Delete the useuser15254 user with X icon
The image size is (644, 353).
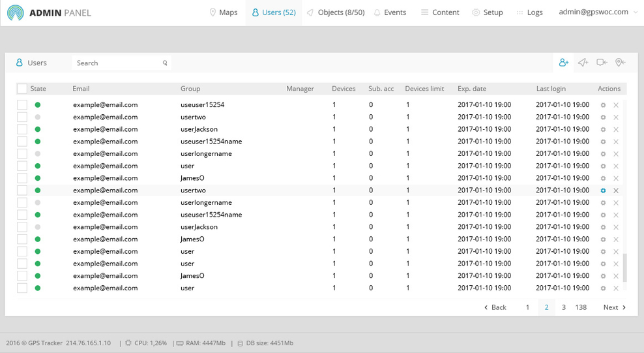tap(616, 105)
